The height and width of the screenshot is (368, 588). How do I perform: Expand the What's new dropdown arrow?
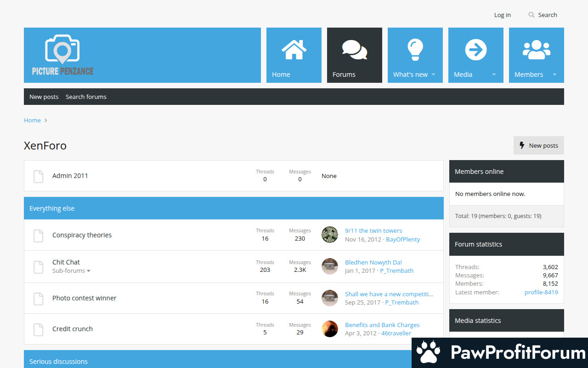[433, 75]
